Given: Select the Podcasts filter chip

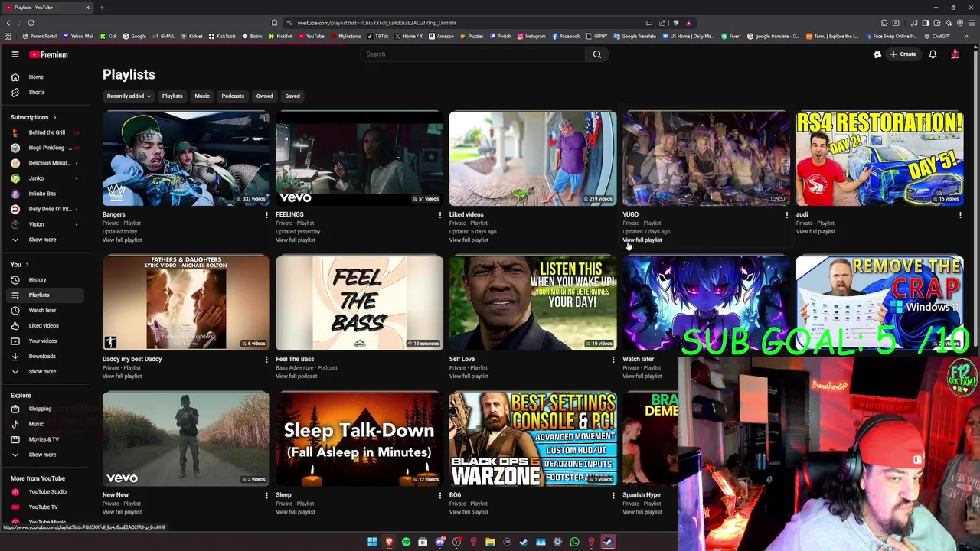Looking at the screenshot, I should tap(233, 96).
